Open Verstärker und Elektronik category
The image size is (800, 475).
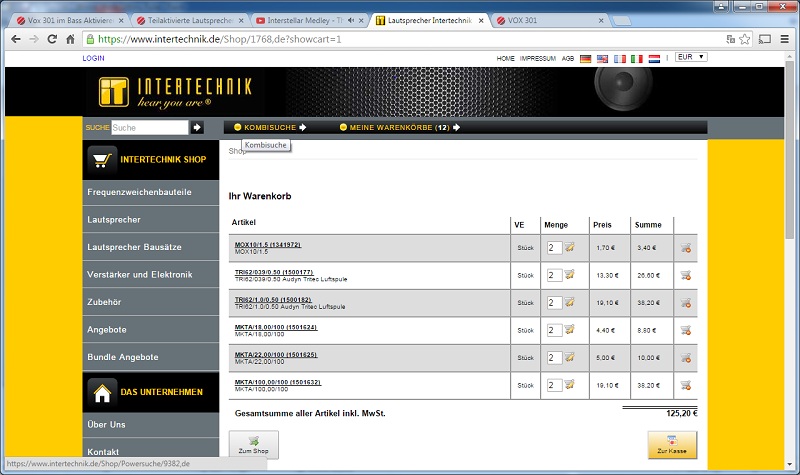[151, 275]
